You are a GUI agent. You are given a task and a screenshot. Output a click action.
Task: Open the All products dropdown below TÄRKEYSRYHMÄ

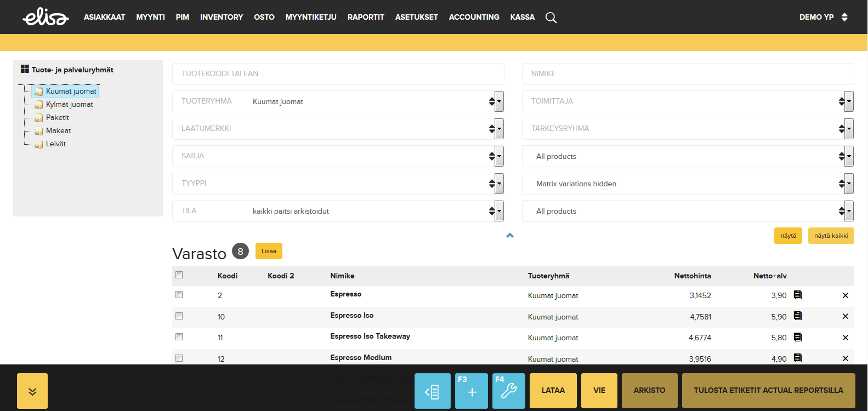point(688,156)
